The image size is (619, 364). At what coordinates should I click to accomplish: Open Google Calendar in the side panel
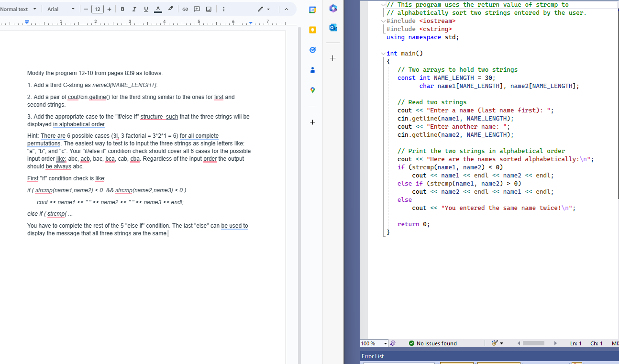tap(312, 10)
